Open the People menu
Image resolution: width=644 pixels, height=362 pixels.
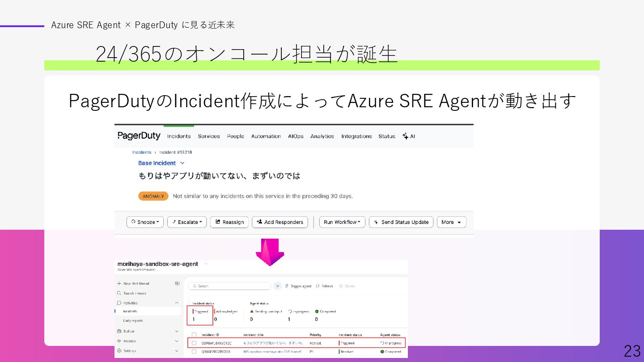[235, 136]
